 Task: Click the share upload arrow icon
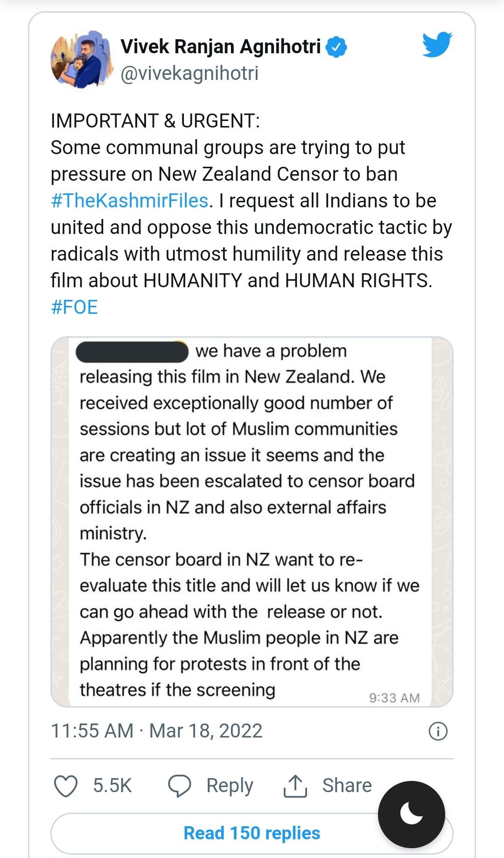pyautogui.click(x=295, y=786)
